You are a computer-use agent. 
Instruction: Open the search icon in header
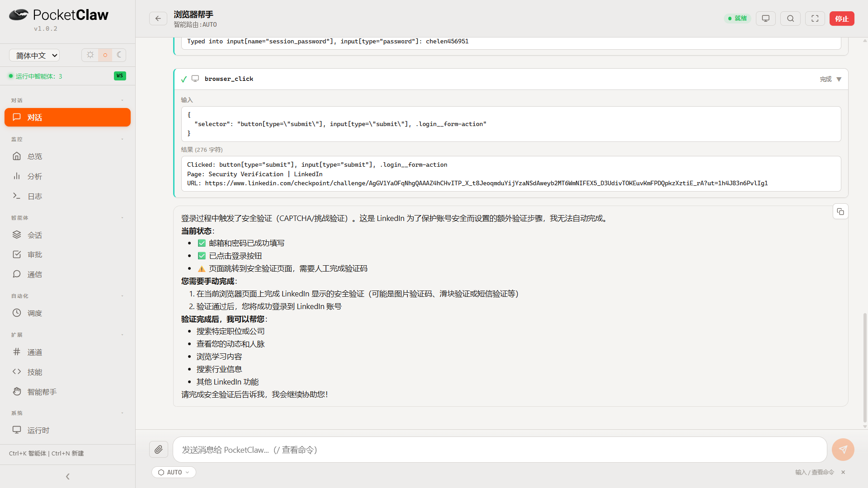pyautogui.click(x=790, y=19)
